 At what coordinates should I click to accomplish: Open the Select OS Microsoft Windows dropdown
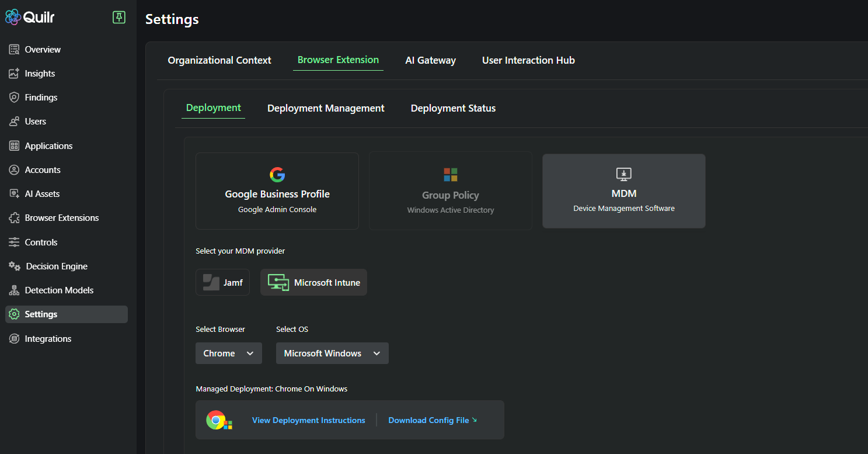[332, 354]
